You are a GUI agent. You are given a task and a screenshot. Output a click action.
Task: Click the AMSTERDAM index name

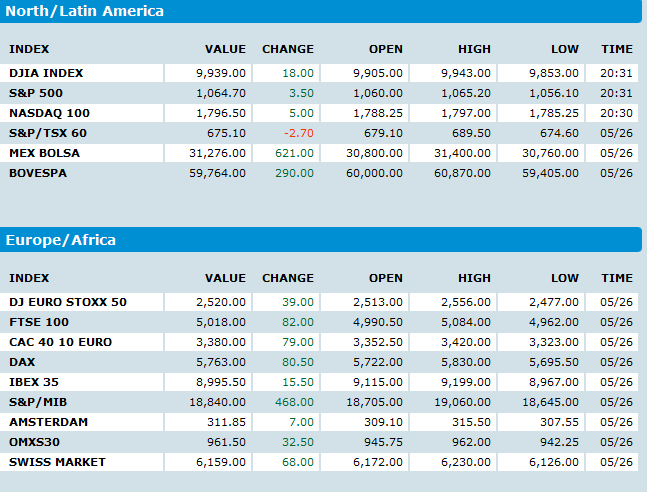(49, 422)
